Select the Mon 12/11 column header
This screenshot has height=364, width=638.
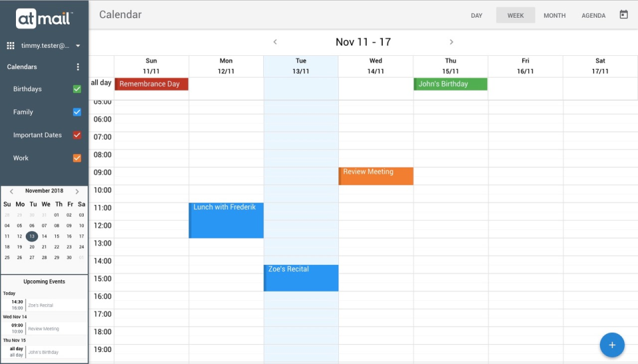click(226, 66)
